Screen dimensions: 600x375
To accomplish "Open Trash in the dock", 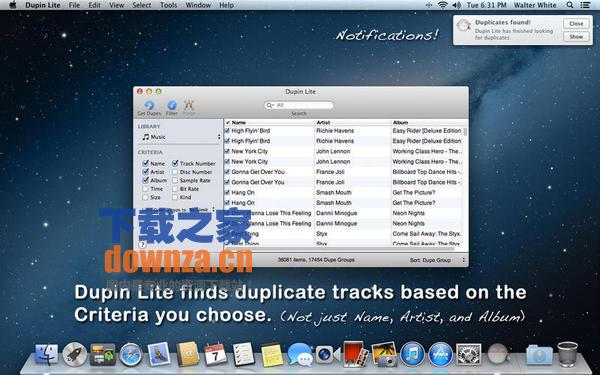I will [x=567, y=354].
